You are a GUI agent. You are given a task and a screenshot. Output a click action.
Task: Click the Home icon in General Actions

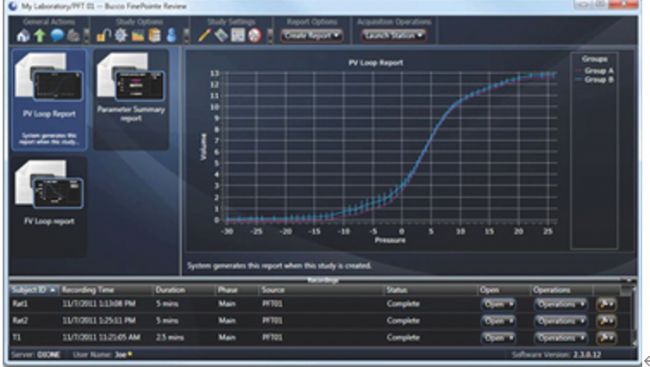(23, 36)
